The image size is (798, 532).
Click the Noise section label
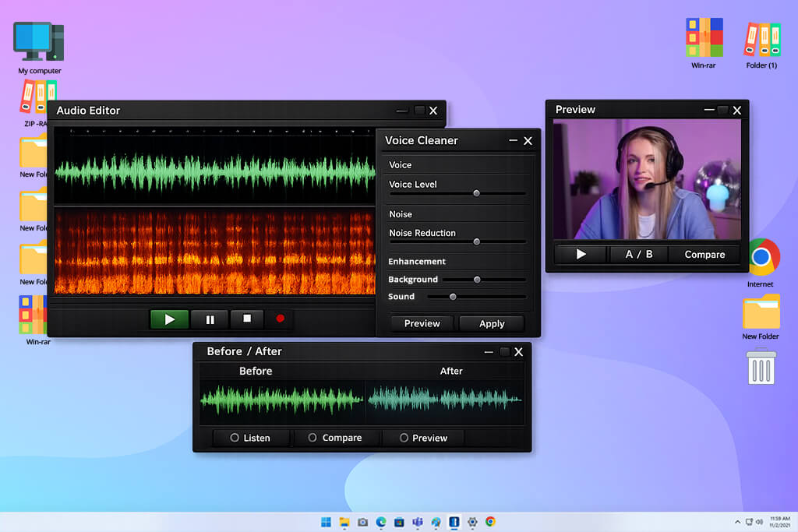(x=401, y=214)
